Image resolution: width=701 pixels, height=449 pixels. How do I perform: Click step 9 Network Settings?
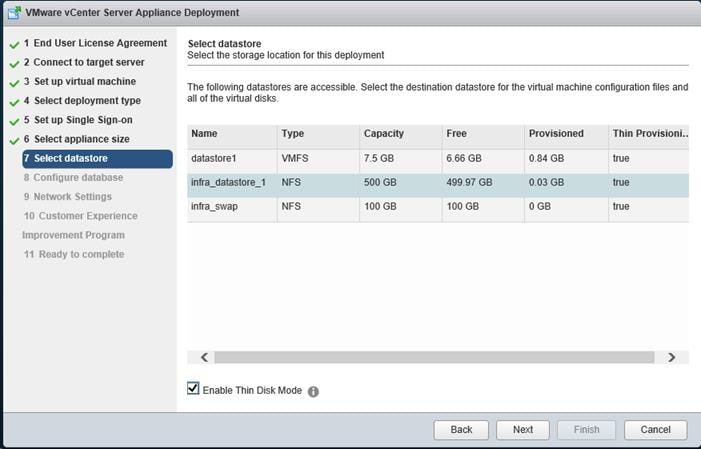click(x=68, y=197)
